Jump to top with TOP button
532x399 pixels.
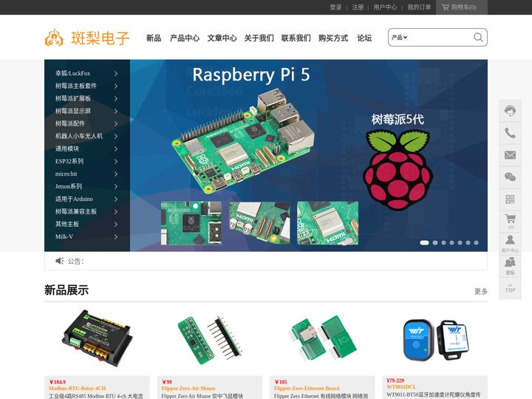click(x=510, y=288)
